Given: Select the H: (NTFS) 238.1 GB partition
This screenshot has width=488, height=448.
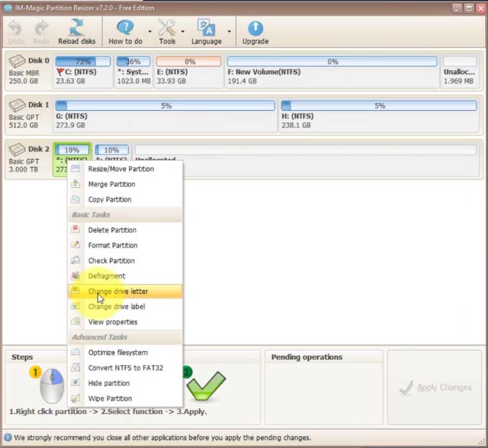Looking at the screenshot, I should [x=379, y=116].
